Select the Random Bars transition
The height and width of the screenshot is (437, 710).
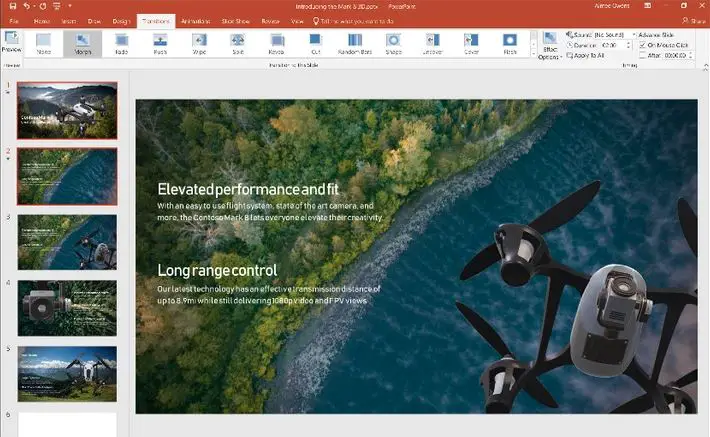coord(355,44)
